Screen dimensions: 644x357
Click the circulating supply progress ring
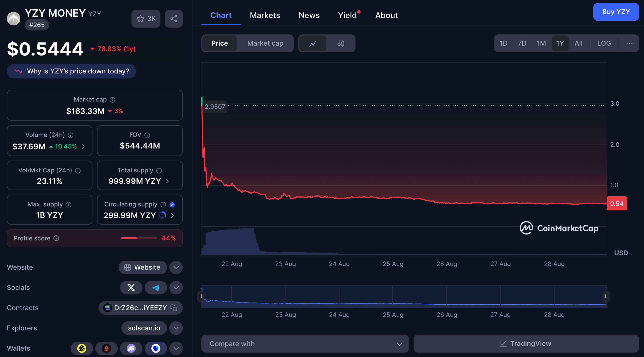[x=163, y=215]
